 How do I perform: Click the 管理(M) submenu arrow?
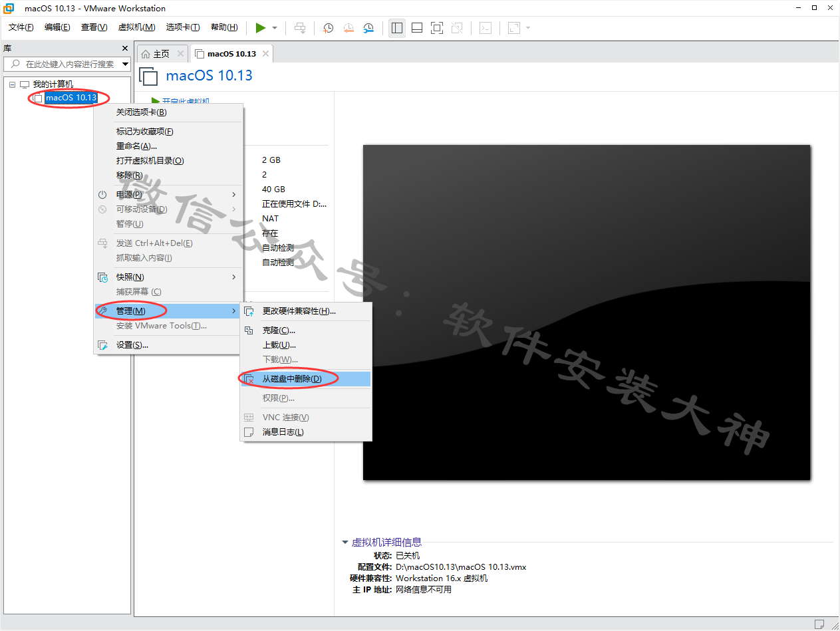[x=233, y=311]
